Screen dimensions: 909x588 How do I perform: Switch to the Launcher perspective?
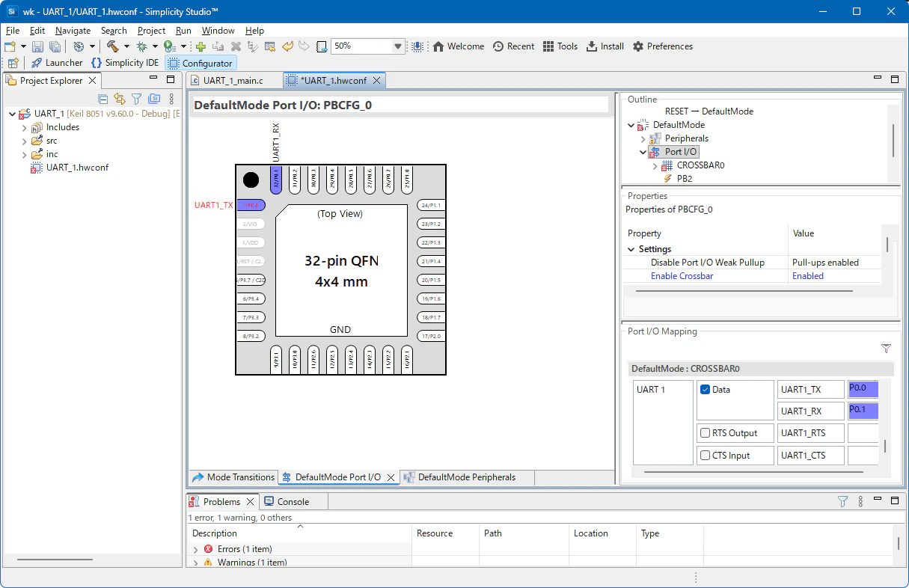pyautogui.click(x=57, y=63)
